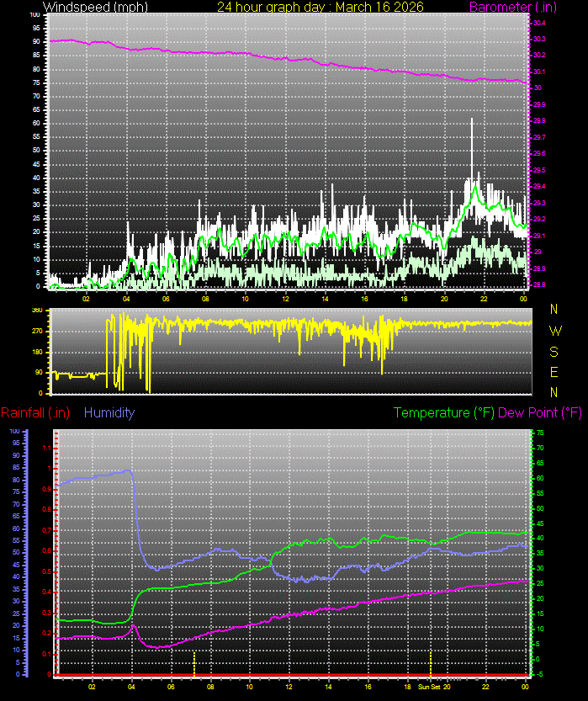Image resolution: width=588 pixels, height=701 pixels.
Task: Click the "100" value on windspeed axis
Action: pyautogui.click(x=34, y=15)
